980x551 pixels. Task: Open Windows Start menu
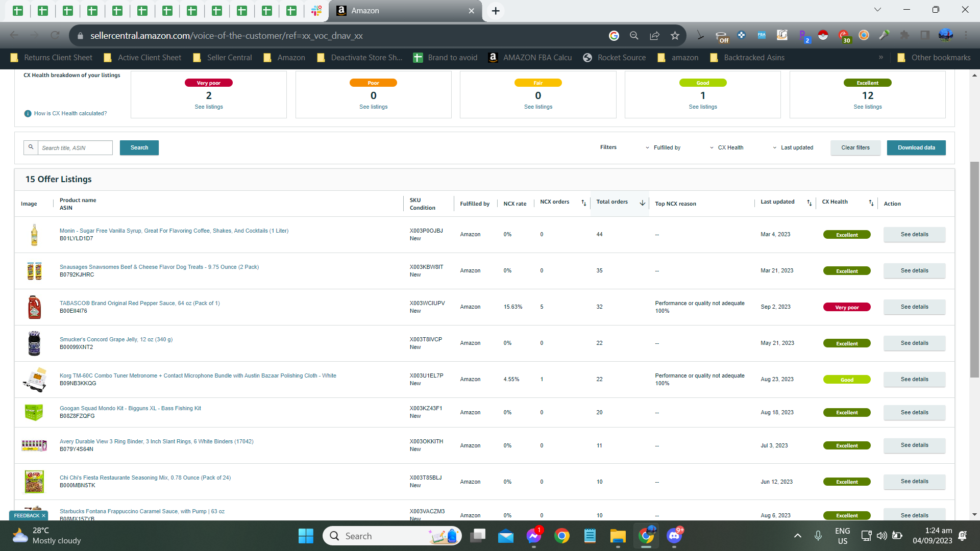click(306, 536)
